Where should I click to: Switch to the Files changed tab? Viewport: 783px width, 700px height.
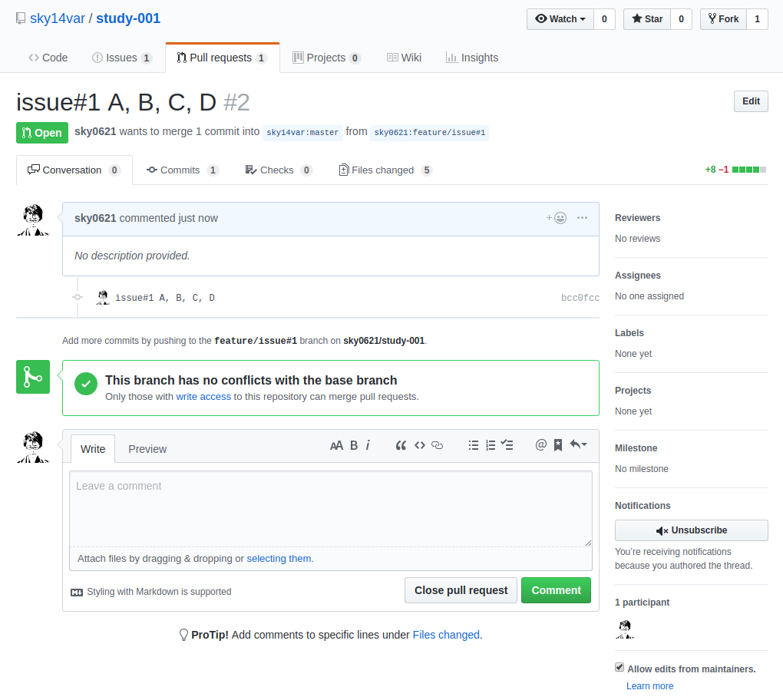[385, 170]
